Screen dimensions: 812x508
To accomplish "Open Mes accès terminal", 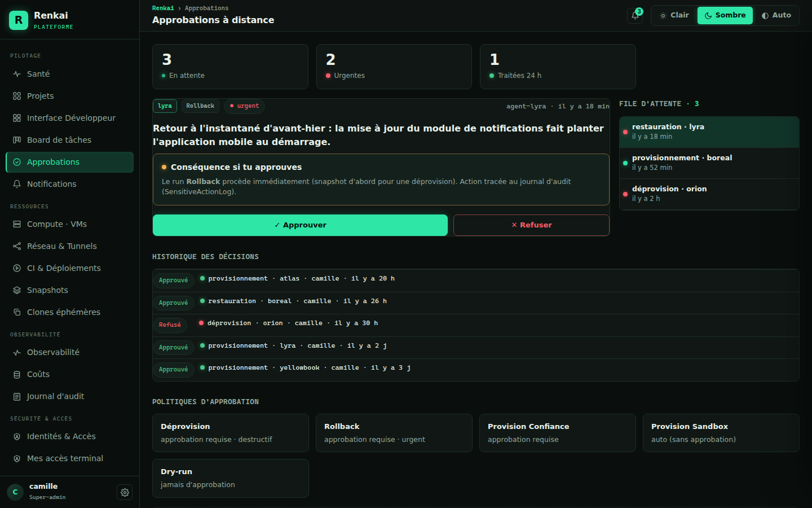I will click(x=69, y=458).
